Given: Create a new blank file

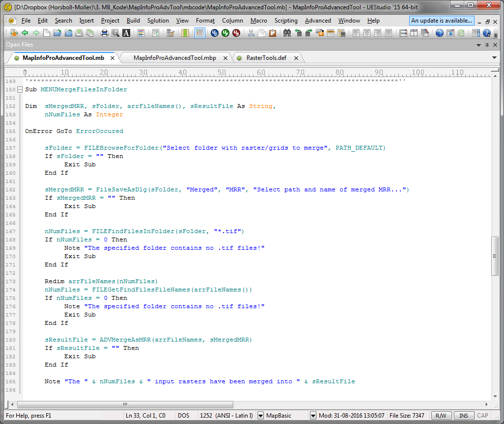Looking at the screenshot, I should click(47, 33).
